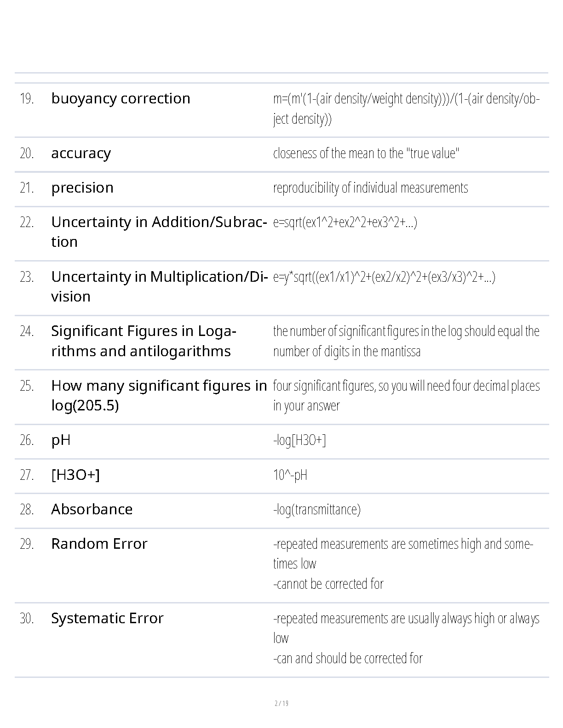Click the "2 / 19" page indicator
This screenshot has width=563, height=728.
click(281, 703)
